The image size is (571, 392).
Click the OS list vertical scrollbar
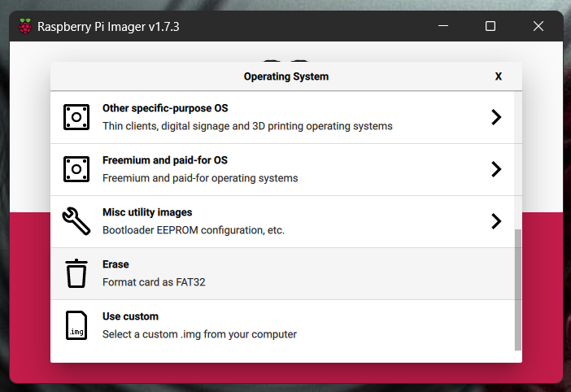pos(518,289)
